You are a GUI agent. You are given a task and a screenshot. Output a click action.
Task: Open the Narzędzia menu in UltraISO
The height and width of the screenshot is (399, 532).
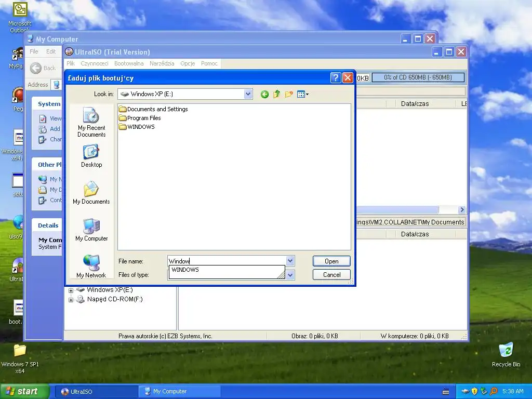(x=162, y=63)
